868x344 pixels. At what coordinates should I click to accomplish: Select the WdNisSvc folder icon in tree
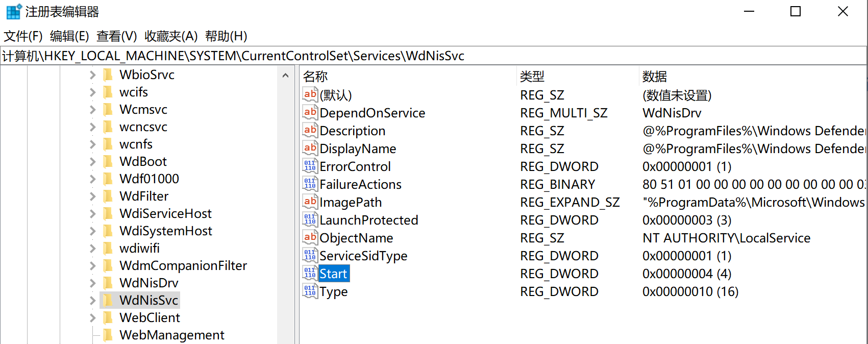(108, 300)
